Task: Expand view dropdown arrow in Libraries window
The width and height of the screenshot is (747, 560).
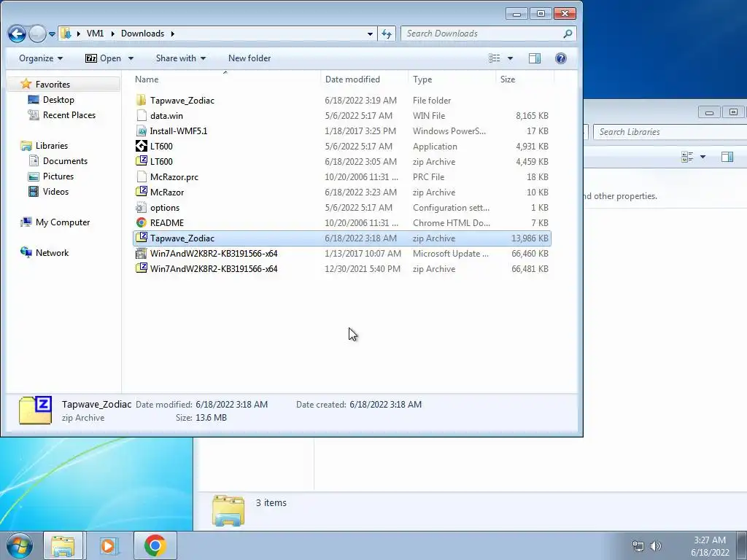Action: point(703,157)
